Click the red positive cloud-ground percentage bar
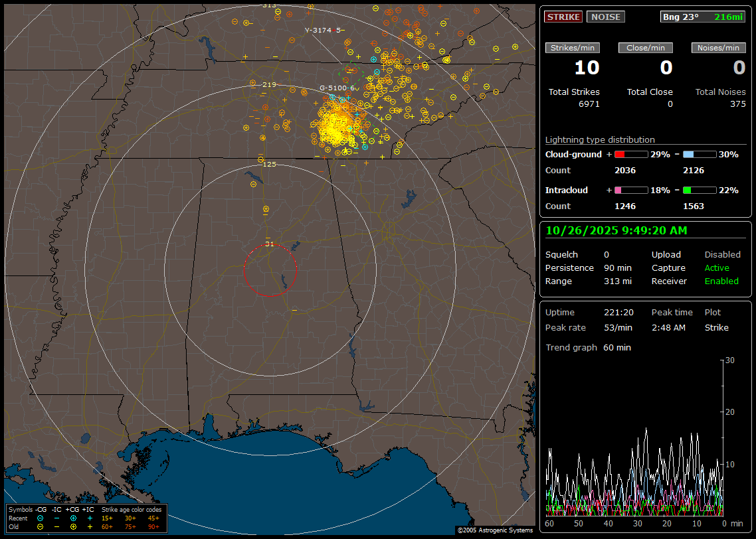Screen dimensions: 756x539 pos(630,155)
